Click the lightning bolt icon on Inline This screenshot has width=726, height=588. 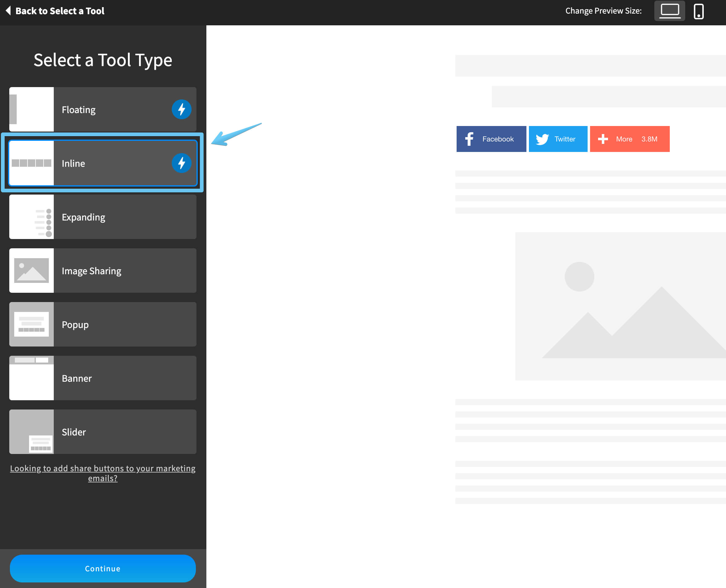point(181,163)
